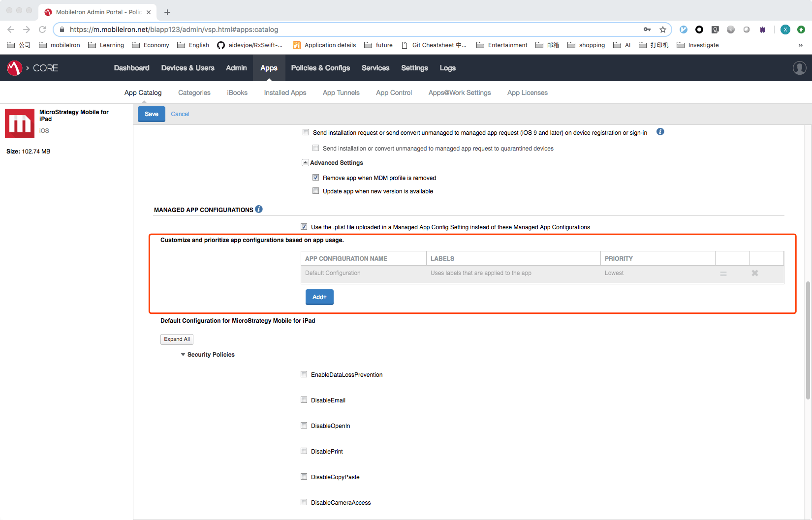
Task: Click the MicroStrategy Mobile app icon
Action: tap(20, 123)
